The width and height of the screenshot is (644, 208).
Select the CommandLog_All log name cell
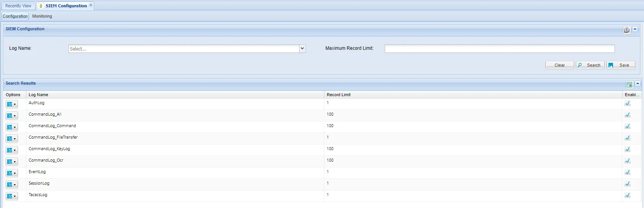point(175,115)
